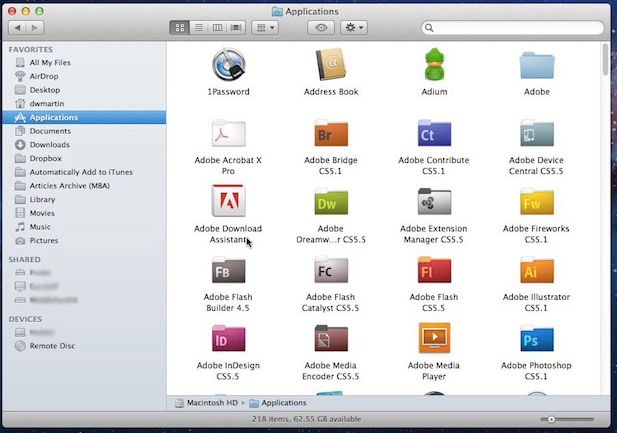The image size is (617, 433).
Task: Switch to icon view
Action: point(179,28)
